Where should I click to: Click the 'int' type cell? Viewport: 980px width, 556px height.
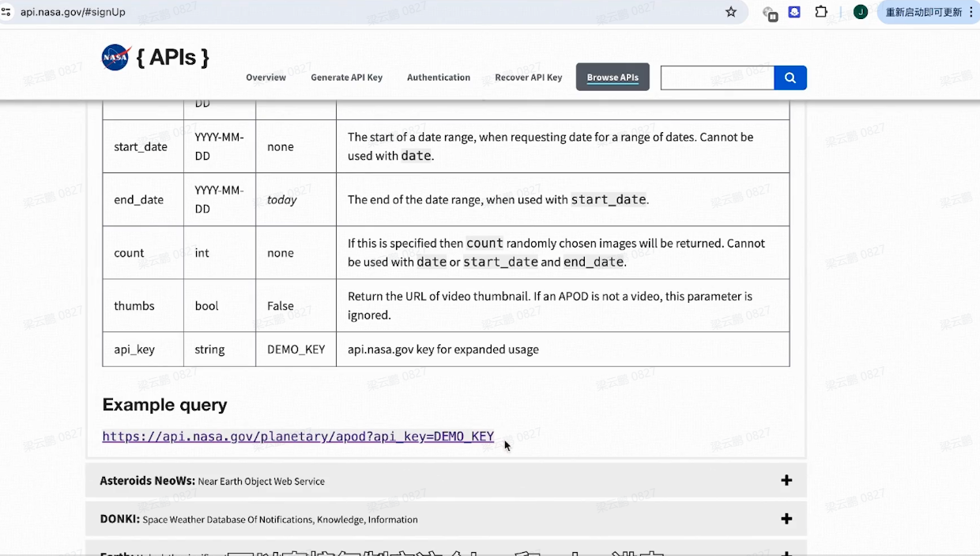220,253
